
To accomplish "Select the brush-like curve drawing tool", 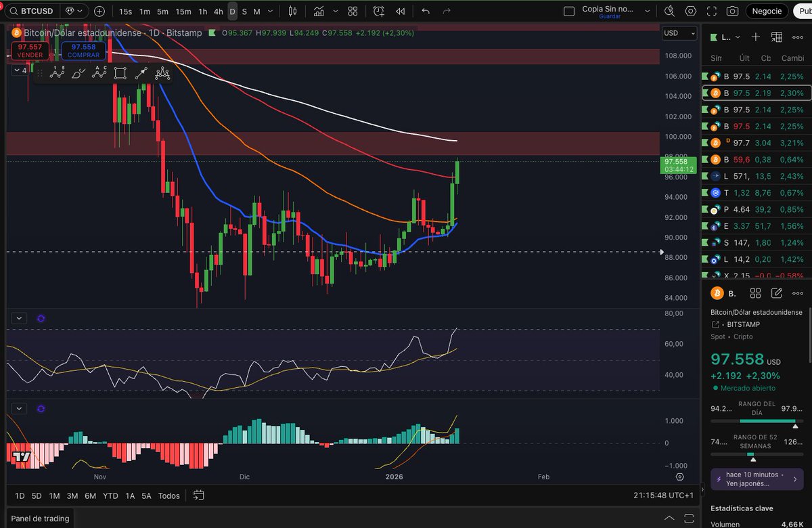I will coord(78,73).
